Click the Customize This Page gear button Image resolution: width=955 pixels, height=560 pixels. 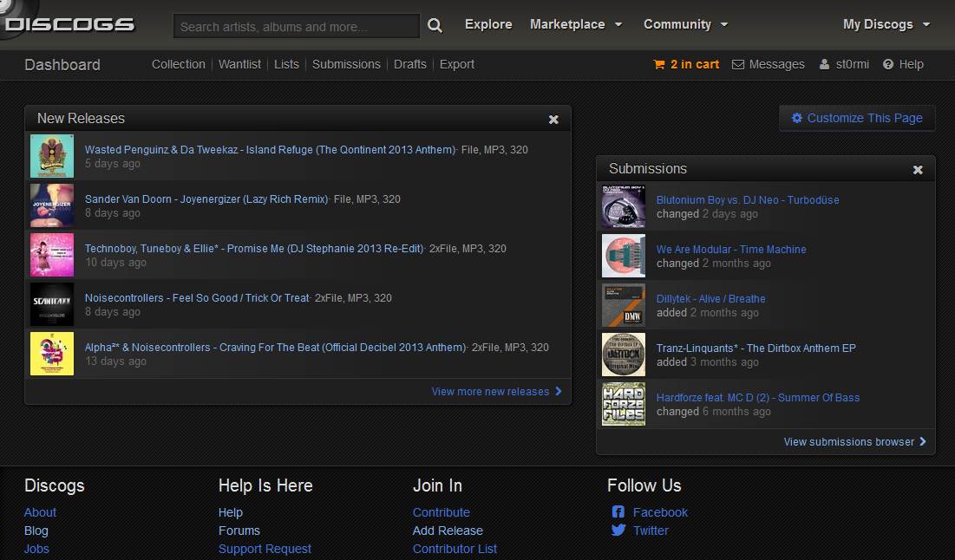856,118
